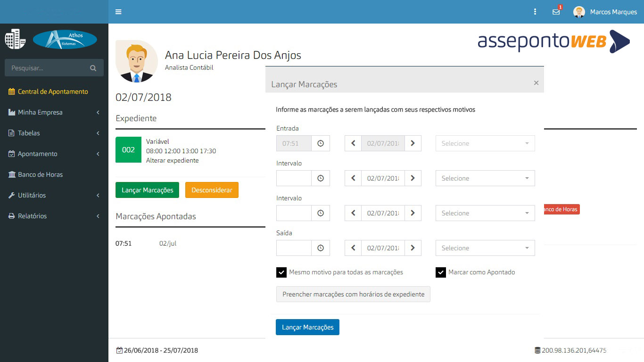This screenshot has height=362, width=644.
Task: Open Tabelas menu item
Action: pos(54,133)
